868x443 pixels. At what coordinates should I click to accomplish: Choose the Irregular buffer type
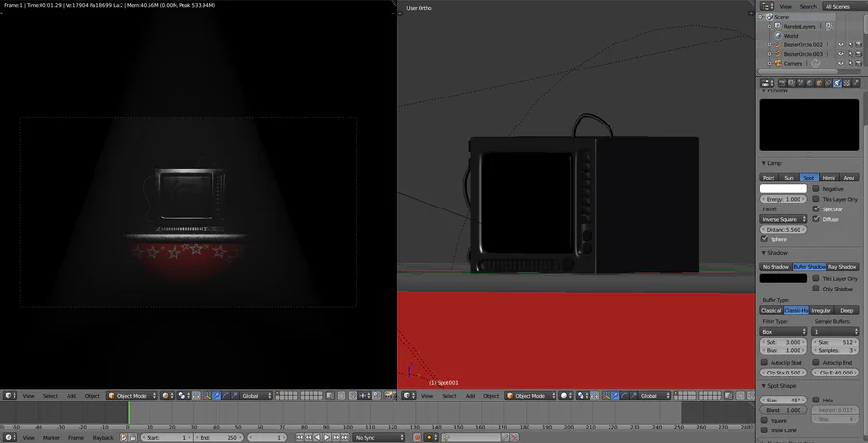[x=821, y=310]
